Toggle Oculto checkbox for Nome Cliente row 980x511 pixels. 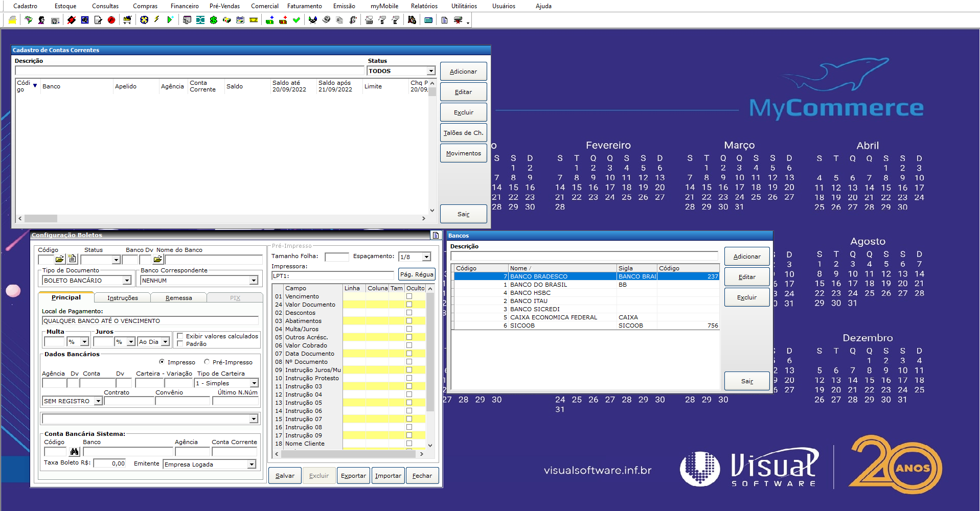pyautogui.click(x=409, y=444)
